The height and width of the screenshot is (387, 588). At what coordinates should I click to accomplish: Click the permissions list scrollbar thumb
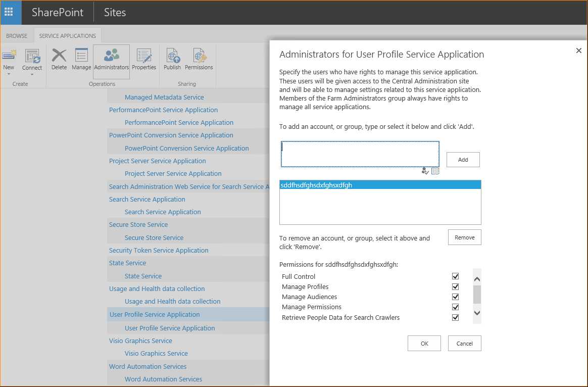[x=477, y=295]
